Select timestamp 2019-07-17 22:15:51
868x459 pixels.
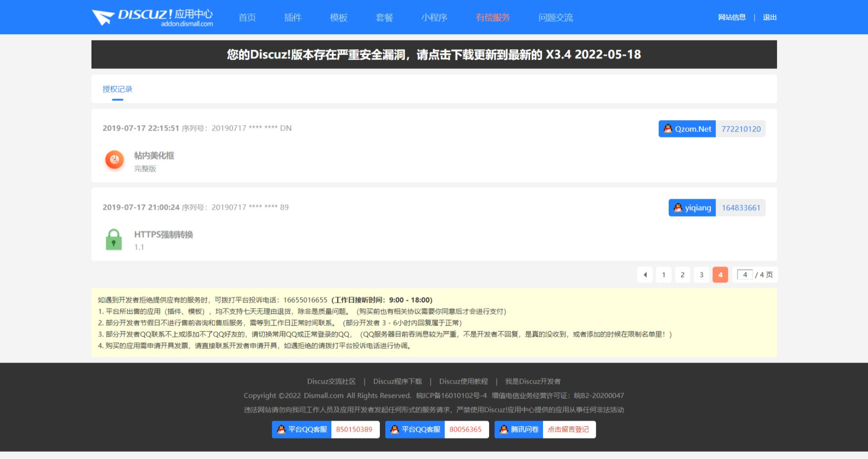pos(141,128)
